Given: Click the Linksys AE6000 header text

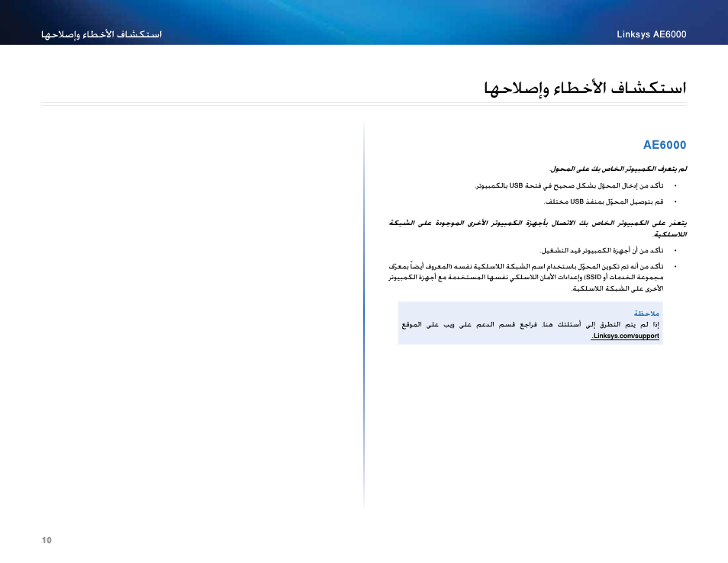Looking at the screenshot, I should pos(652,34).
